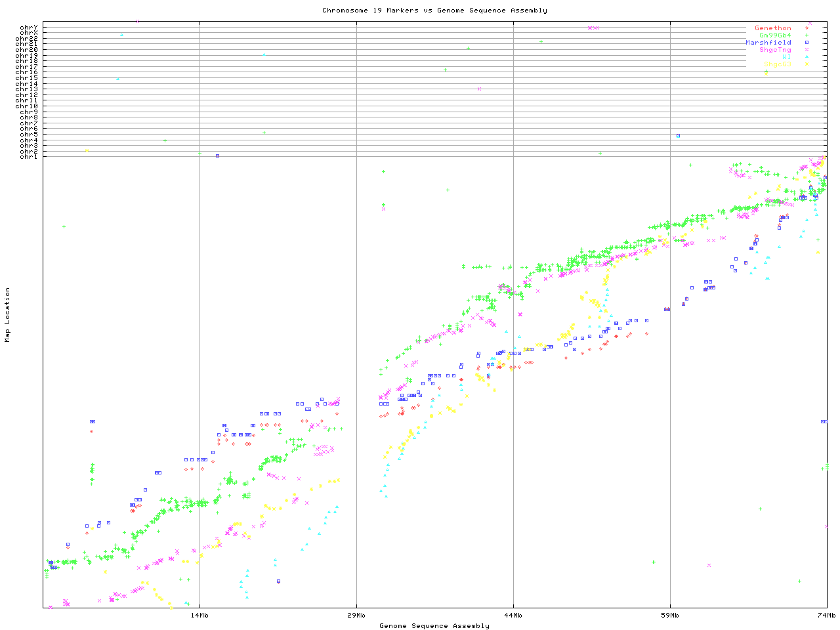Click the ShgcTng legend text

pos(775,50)
